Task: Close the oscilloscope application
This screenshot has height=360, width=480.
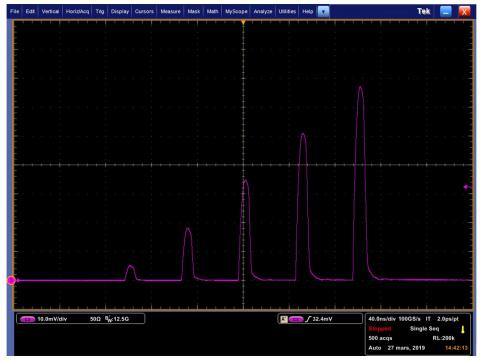Action: point(464,12)
